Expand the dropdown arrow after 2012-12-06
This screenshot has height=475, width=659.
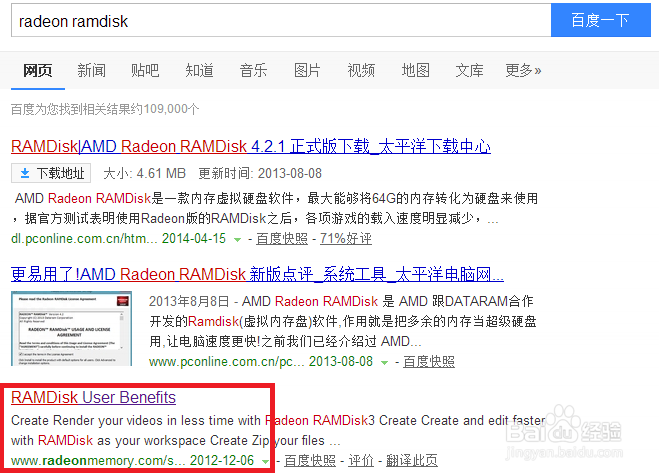(266, 461)
